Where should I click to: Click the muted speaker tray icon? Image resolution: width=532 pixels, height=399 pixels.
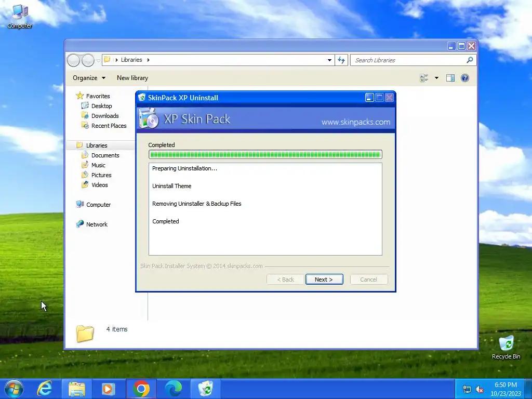tap(480, 390)
